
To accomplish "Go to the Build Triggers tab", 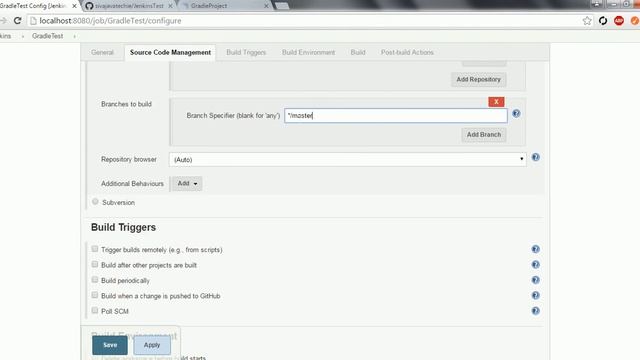I will click(246, 52).
